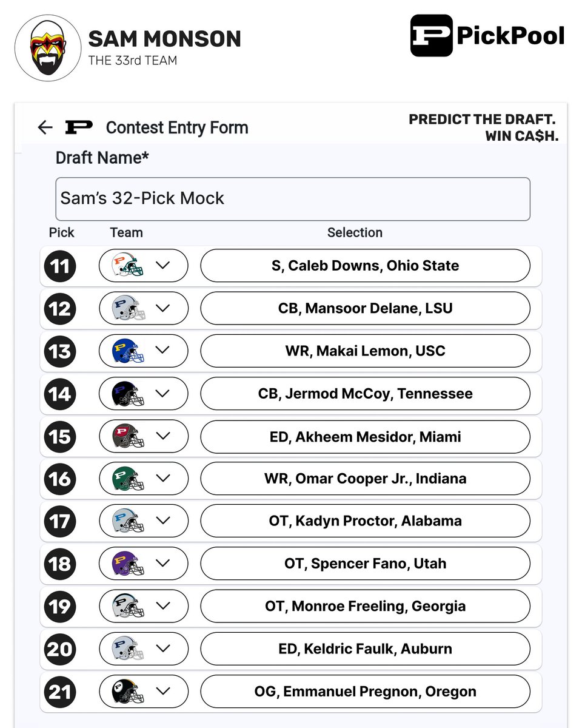Screen dimensions: 582x728
Task: Click the blue and yellow helmet for pick 13
Action: click(x=129, y=351)
